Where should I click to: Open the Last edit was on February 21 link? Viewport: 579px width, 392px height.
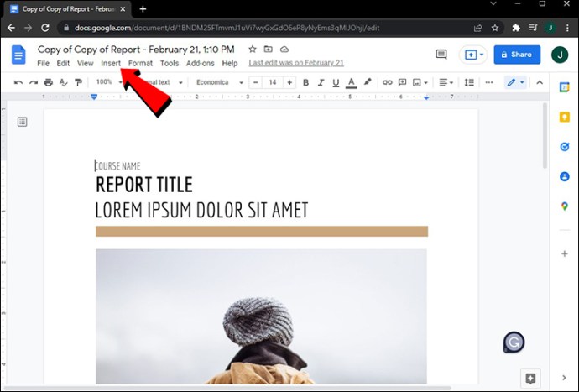click(296, 63)
